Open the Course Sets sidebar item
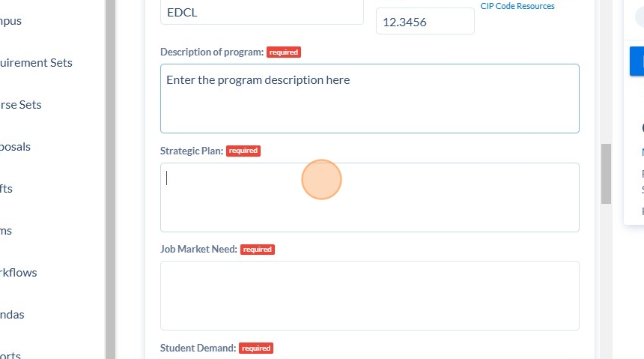Viewport: 644px width, 359px height. click(x=20, y=105)
